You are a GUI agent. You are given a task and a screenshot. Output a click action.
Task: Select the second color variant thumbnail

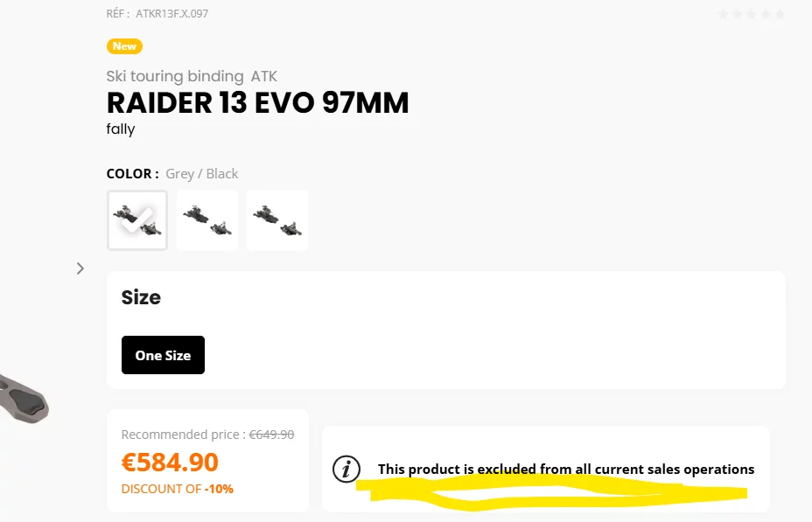[207, 220]
